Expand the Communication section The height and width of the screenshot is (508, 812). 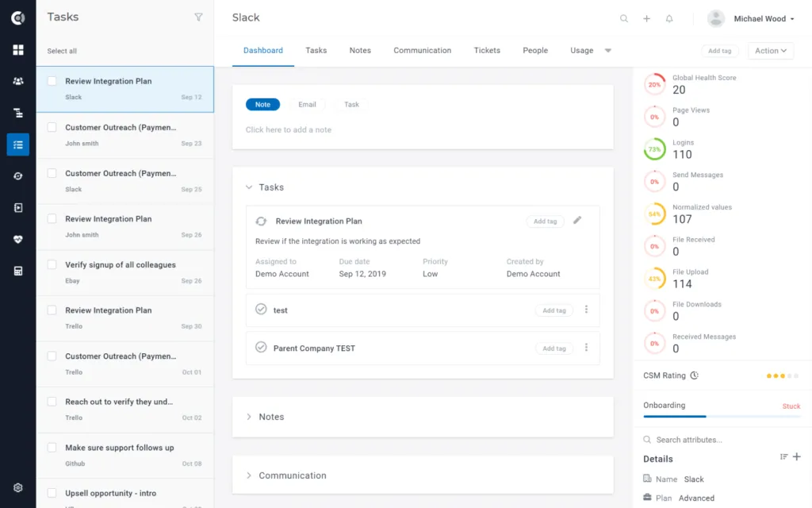point(249,475)
